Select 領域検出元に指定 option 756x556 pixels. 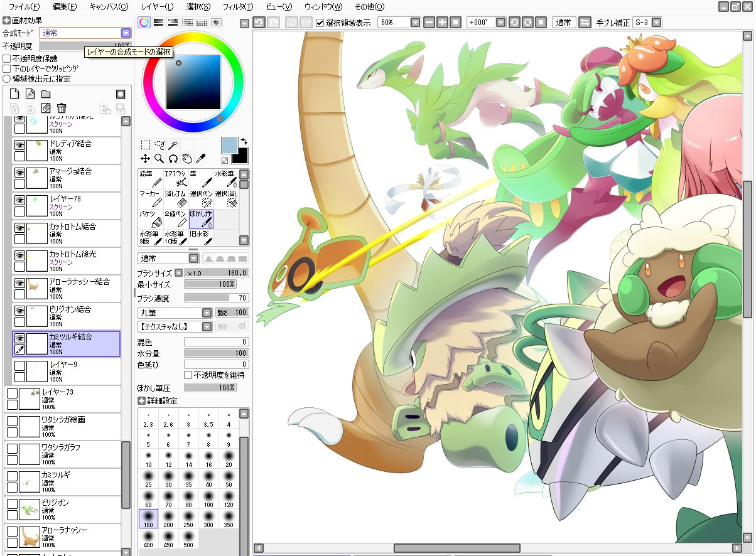click(x=7, y=79)
